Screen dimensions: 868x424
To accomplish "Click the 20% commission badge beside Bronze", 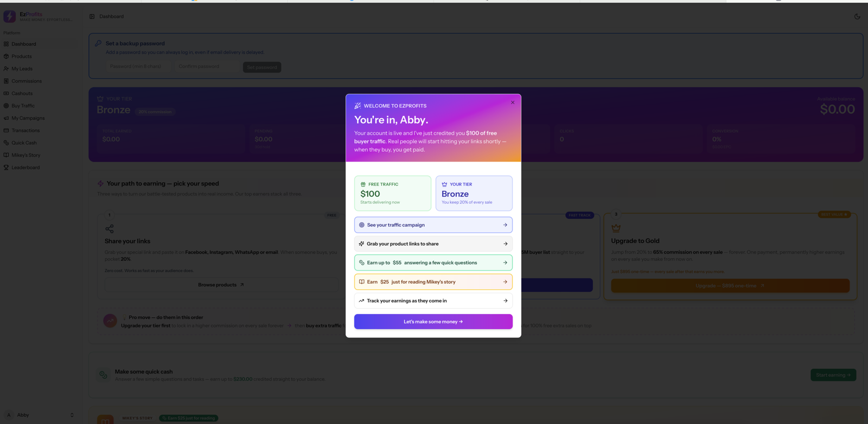I will coord(155,112).
